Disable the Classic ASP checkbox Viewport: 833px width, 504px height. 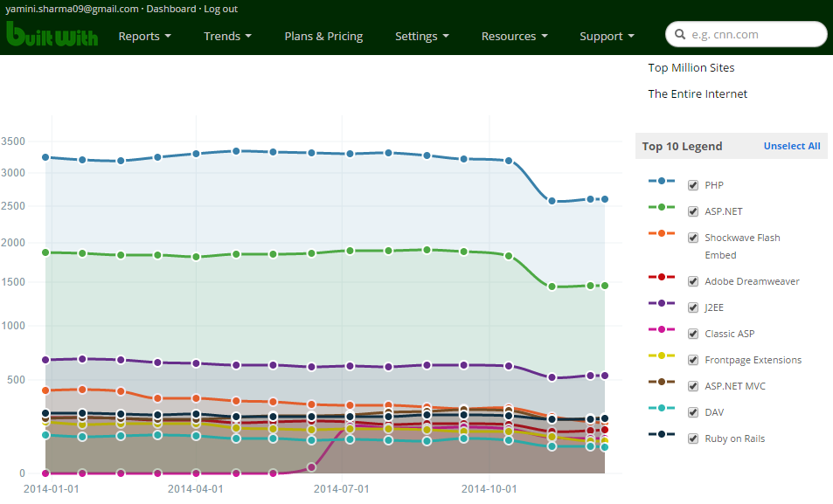(x=693, y=334)
